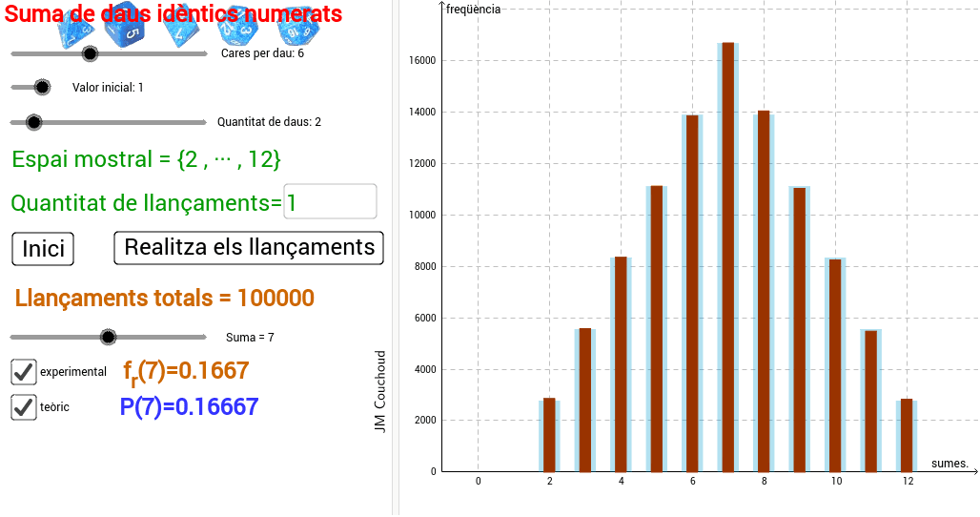
Task: Click the 'Llançaments totals = 100000' text
Action: (x=164, y=299)
